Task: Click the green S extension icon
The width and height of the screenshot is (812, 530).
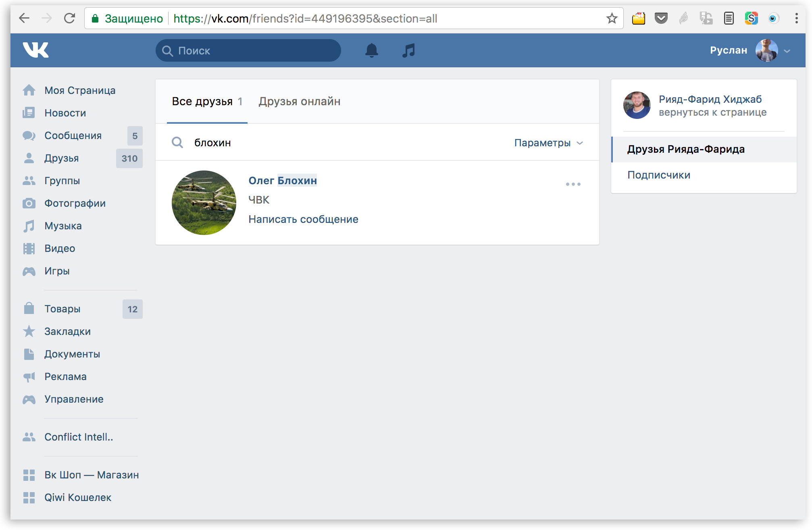Action: pyautogui.click(x=751, y=18)
